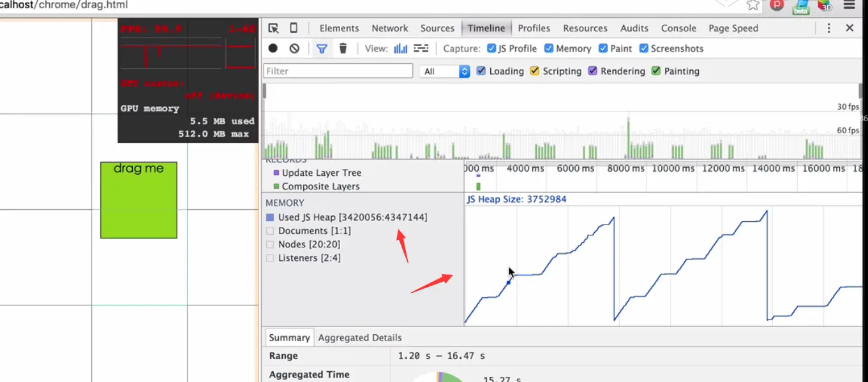Open the beta extension icon

coord(801,6)
